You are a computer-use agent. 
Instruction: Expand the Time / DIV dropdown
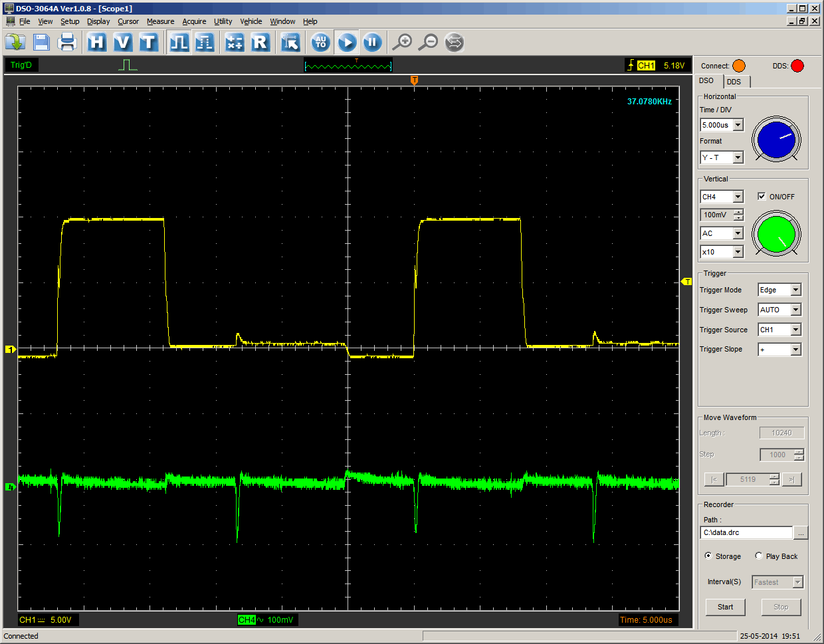(738, 125)
